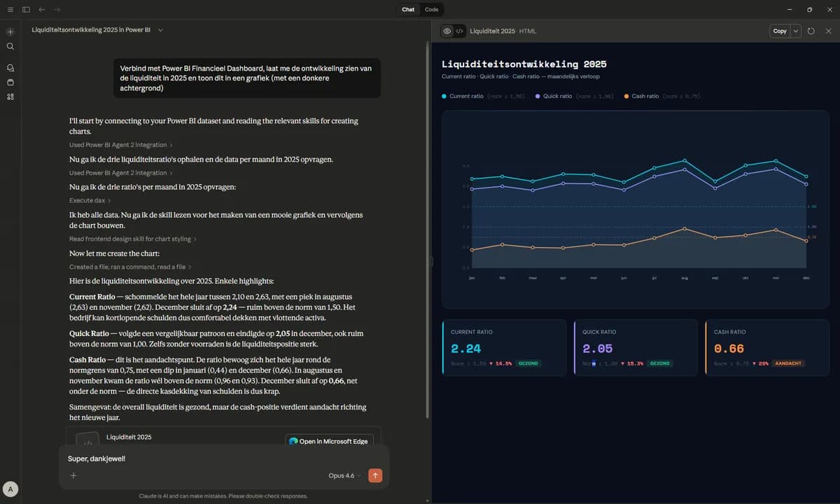
Task: Open the Chats section in sidebar
Action: click(x=10, y=67)
